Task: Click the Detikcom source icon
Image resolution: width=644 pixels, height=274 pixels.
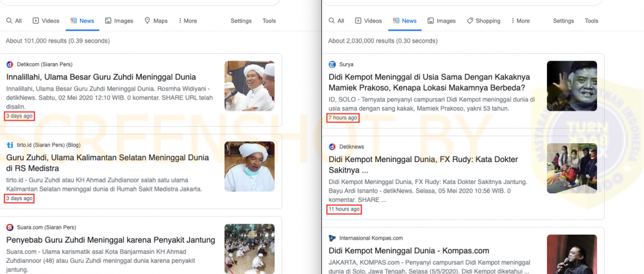Action: point(10,64)
